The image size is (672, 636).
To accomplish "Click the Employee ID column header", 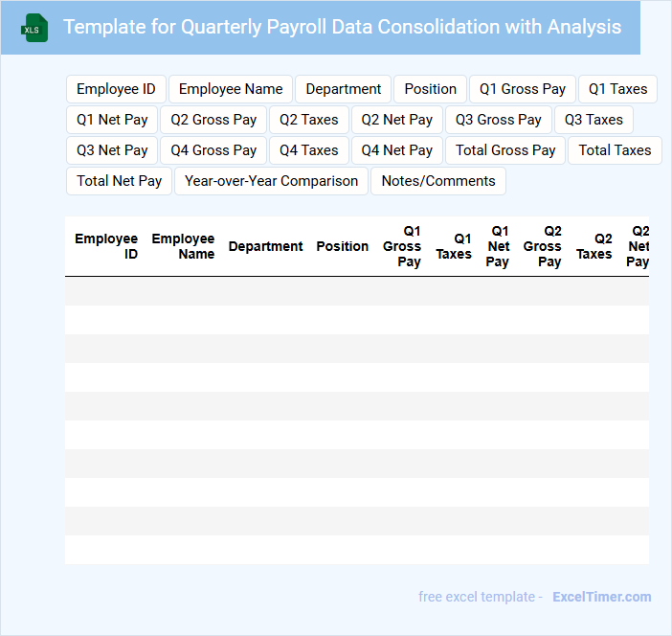I will (106, 246).
